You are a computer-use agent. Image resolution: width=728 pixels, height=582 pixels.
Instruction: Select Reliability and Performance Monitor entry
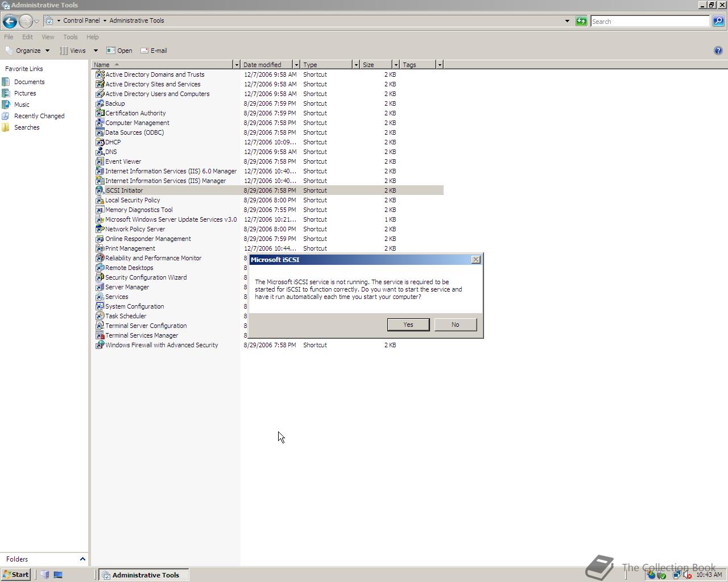(x=153, y=258)
